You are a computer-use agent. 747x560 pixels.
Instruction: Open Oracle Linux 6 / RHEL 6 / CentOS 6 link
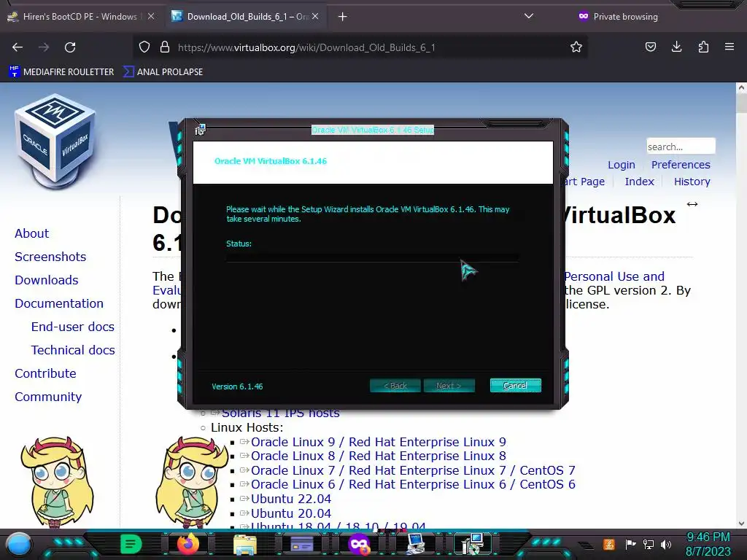[413, 484]
